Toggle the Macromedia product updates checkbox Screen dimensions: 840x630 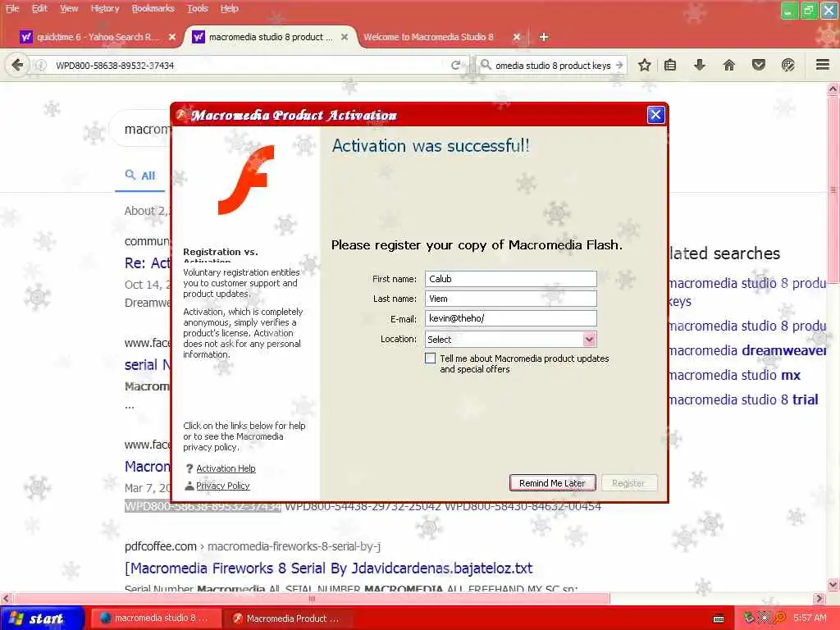pyautogui.click(x=430, y=358)
